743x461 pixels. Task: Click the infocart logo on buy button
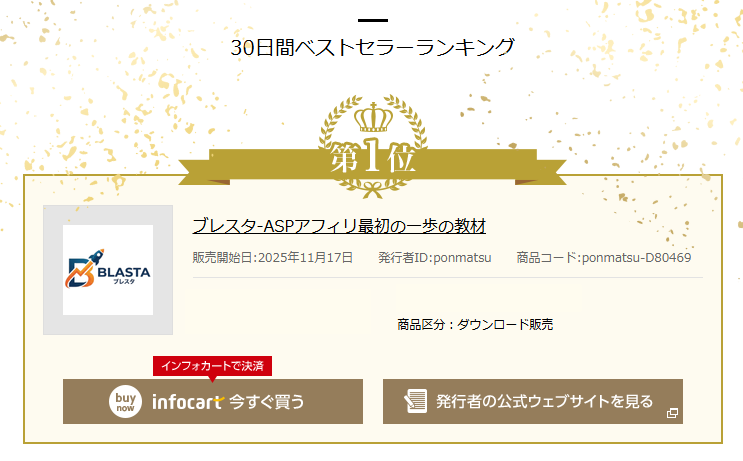click(187, 402)
